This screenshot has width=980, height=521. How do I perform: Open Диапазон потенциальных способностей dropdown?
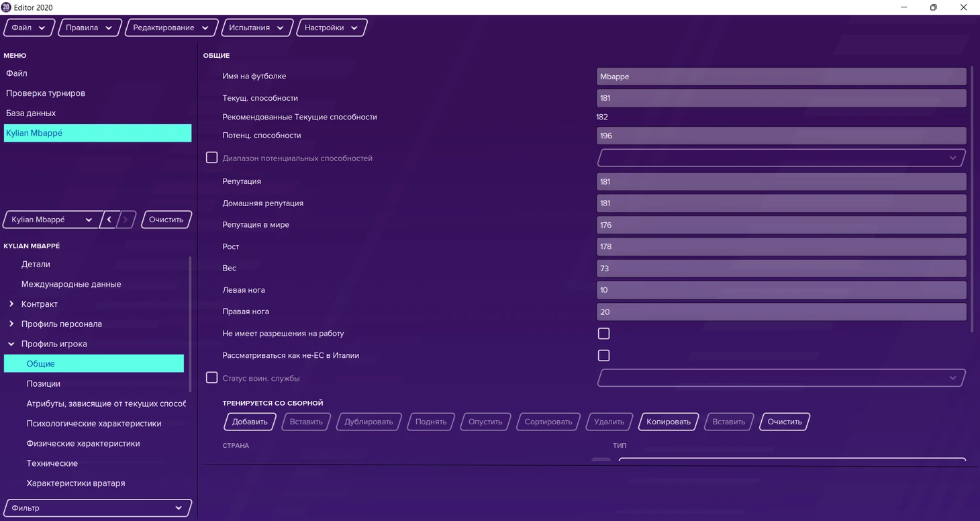point(781,158)
